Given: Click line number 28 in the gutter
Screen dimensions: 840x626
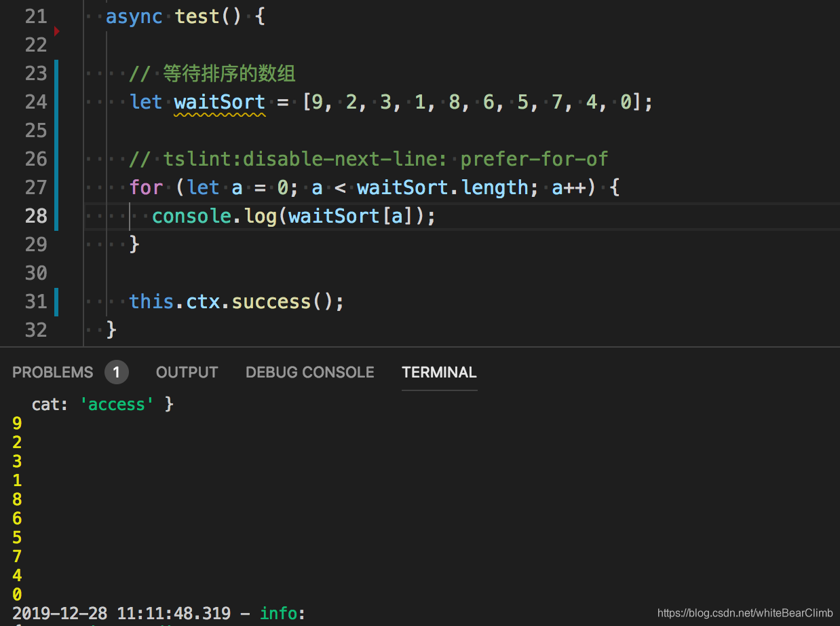Looking at the screenshot, I should tap(36, 216).
